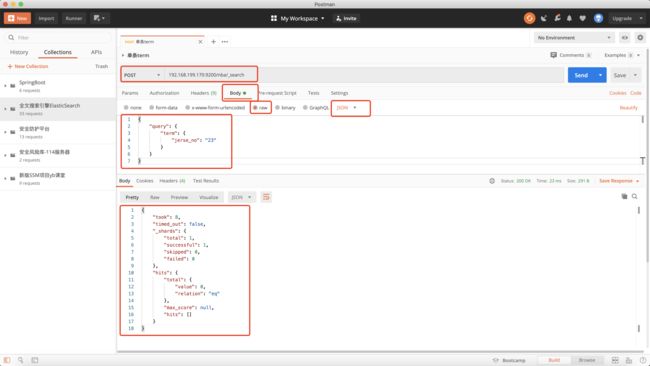This screenshot has height=366, width=650.
Task: Open the My Workspace dropdown
Action: pyautogui.click(x=298, y=18)
